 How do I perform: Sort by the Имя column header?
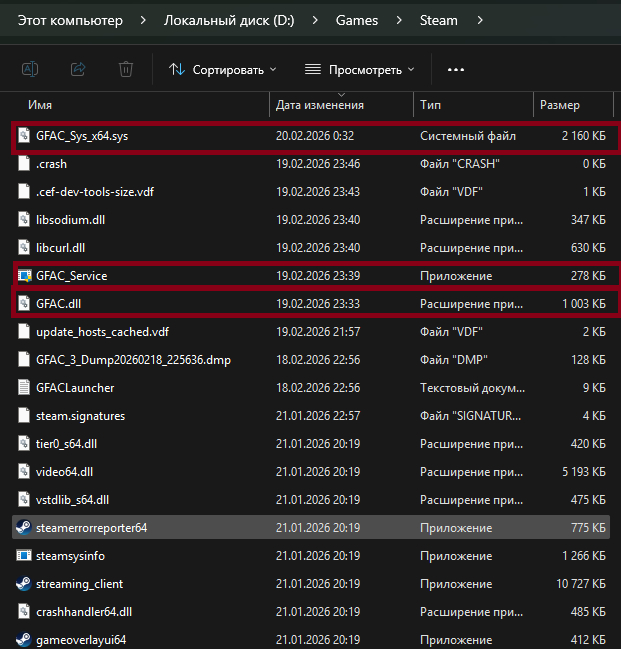tap(40, 105)
